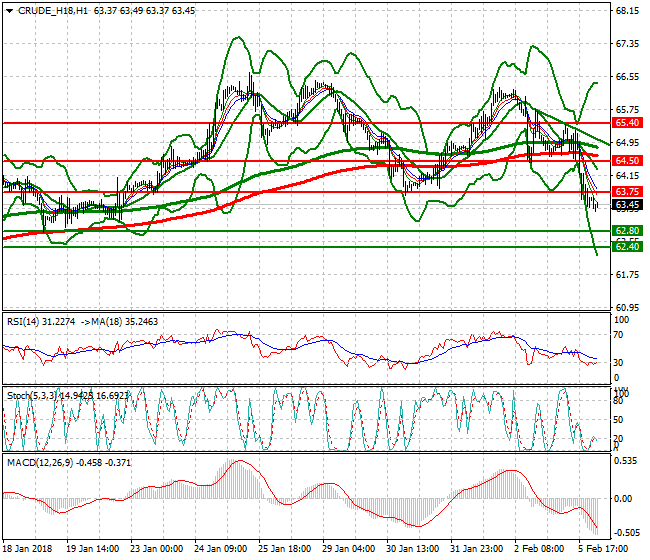The image size is (650, 560).
Task: Click the 64.50 red level price label
Action: point(627,160)
